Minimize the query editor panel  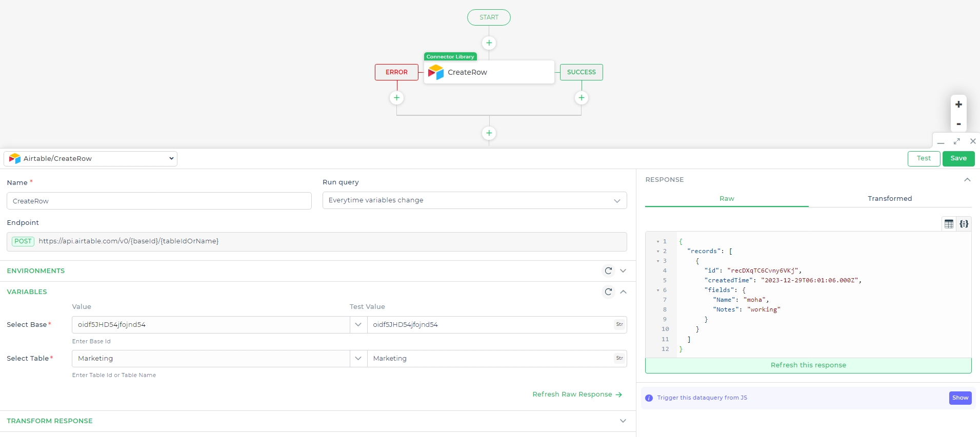(x=941, y=141)
